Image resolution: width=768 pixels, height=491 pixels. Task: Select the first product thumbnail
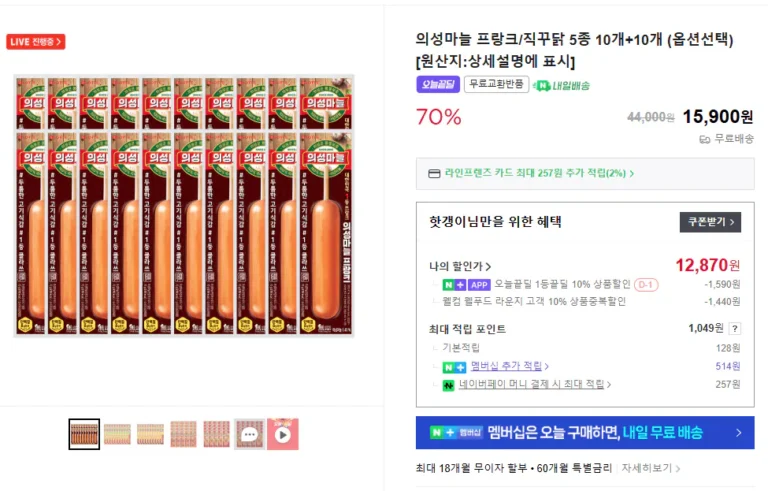coord(84,434)
